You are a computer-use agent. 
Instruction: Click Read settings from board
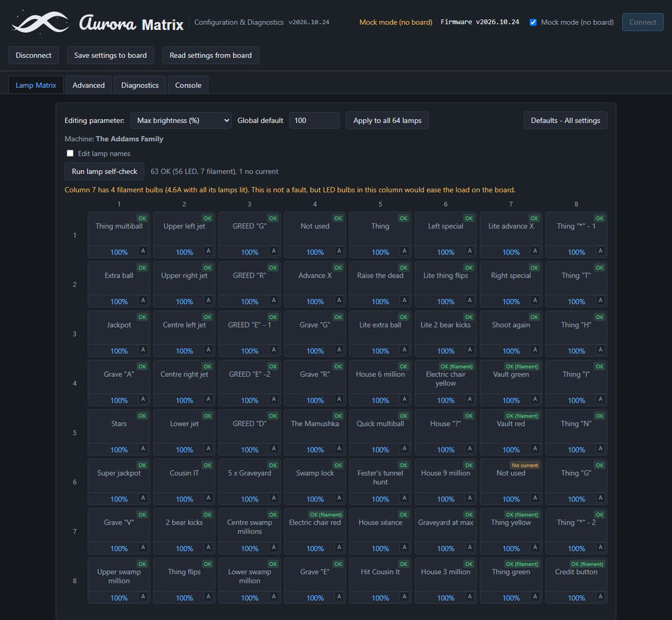(x=211, y=55)
